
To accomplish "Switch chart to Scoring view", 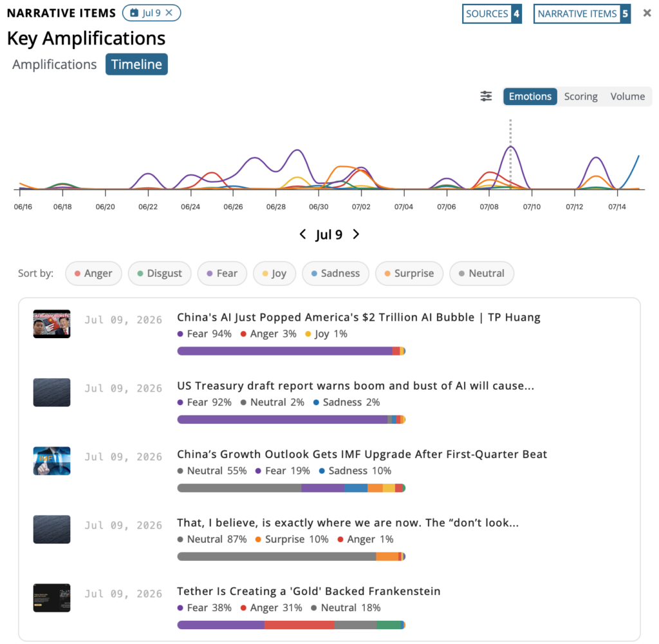I will [x=580, y=97].
